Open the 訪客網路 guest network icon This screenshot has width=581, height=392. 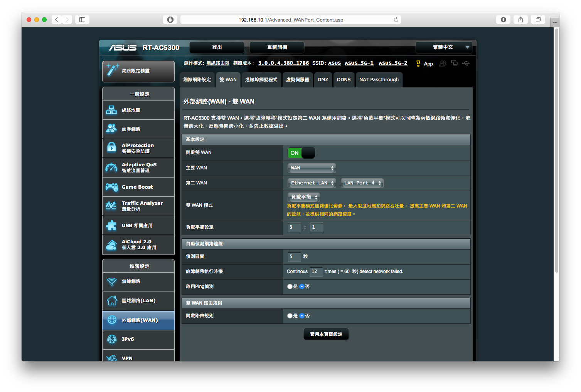pyautogui.click(x=111, y=129)
